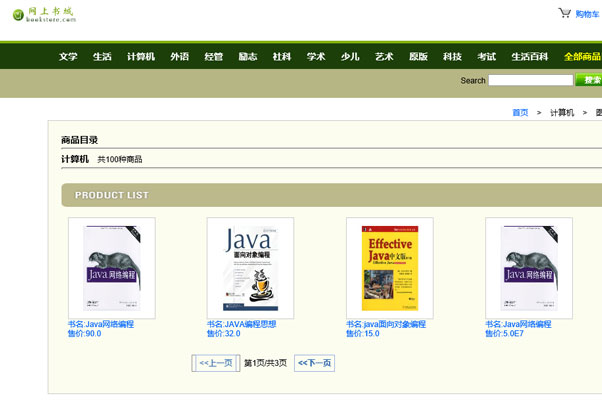Show 全部商品 from the navigation bar
602x400 pixels.
582,57
